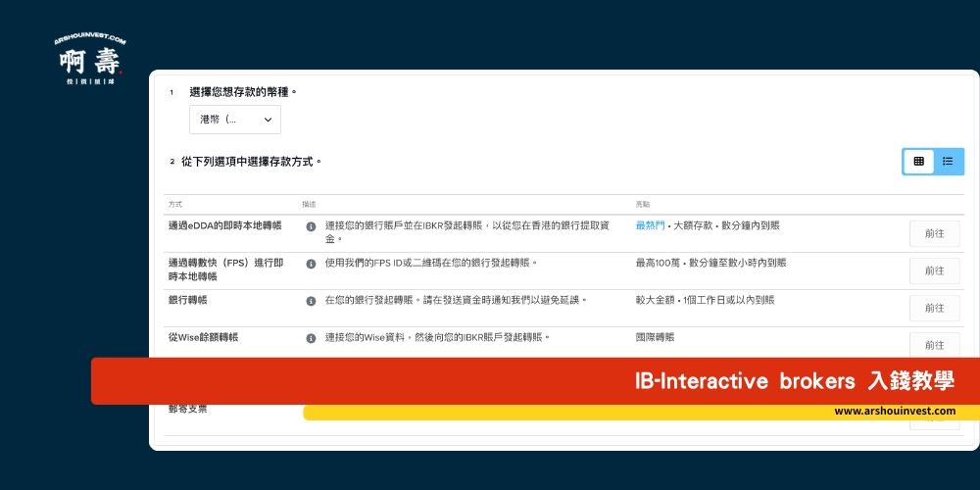Click the 方式 column header
The image size is (980, 490).
pyautogui.click(x=175, y=205)
